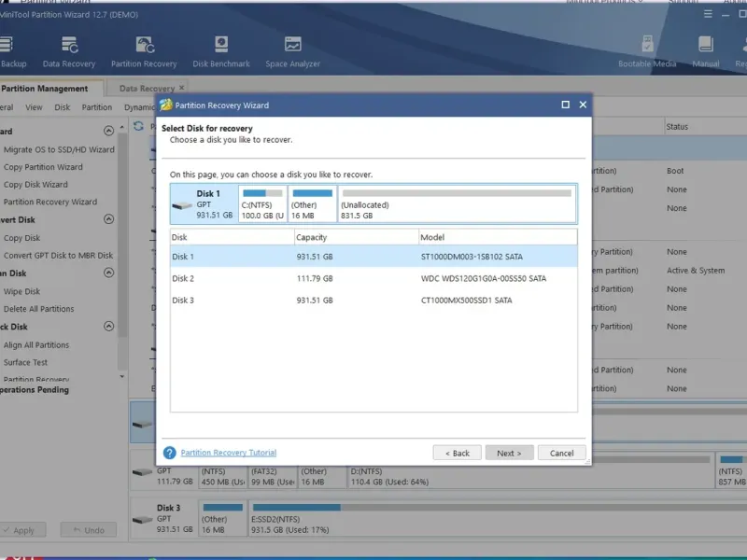Close the Data Recovery tab

click(181, 88)
